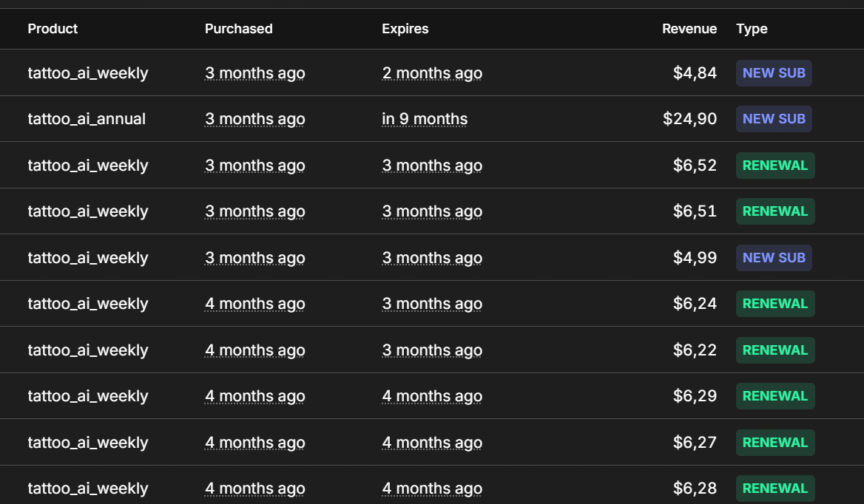
Task: Select the NEW SUB badge for $4,84
Action: pos(774,73)
